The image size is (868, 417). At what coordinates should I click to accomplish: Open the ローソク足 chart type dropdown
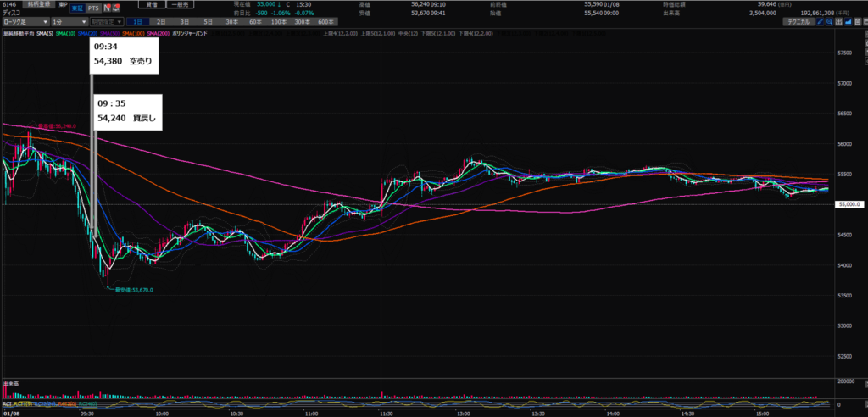point(24,21)
